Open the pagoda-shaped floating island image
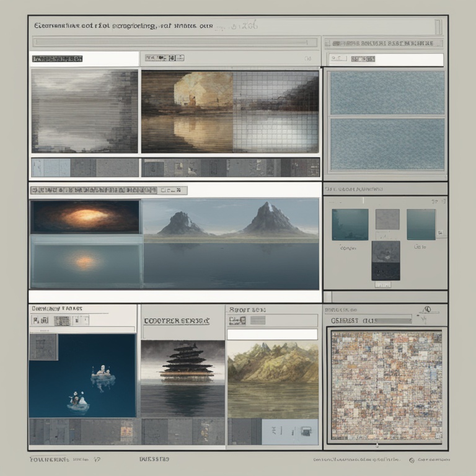476x476 pixels. 183,379
